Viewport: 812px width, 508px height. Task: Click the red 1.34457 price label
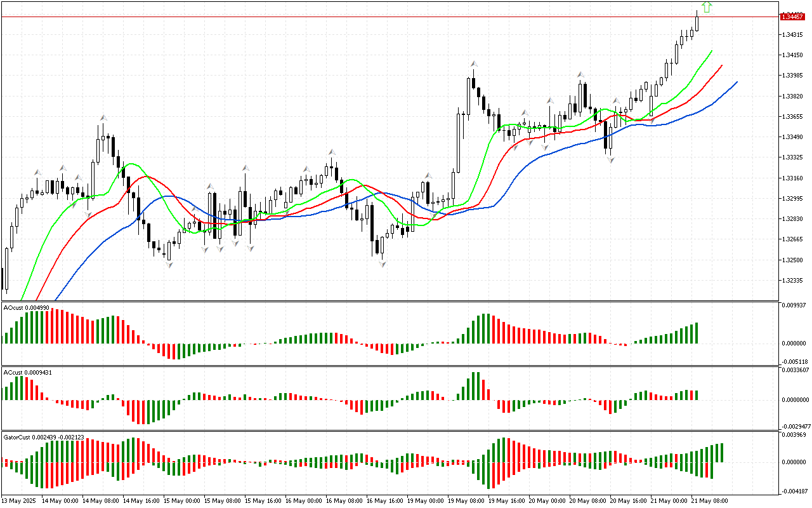(792, 17)
